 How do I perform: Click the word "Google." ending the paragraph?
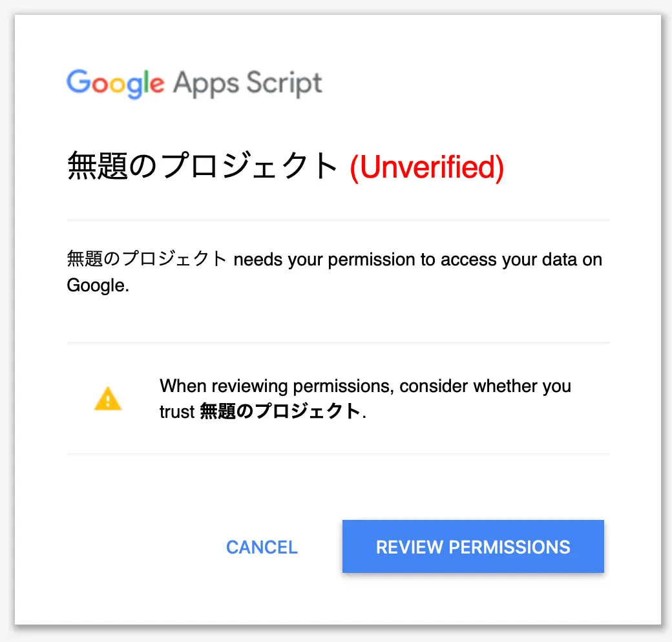(x=98, y=285)
